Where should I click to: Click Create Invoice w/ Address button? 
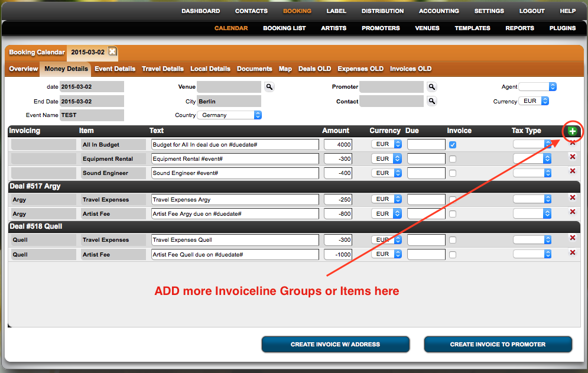tap(335, 344)
